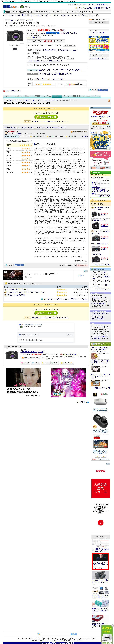Click the RSS feed icon

pos(109,100)
